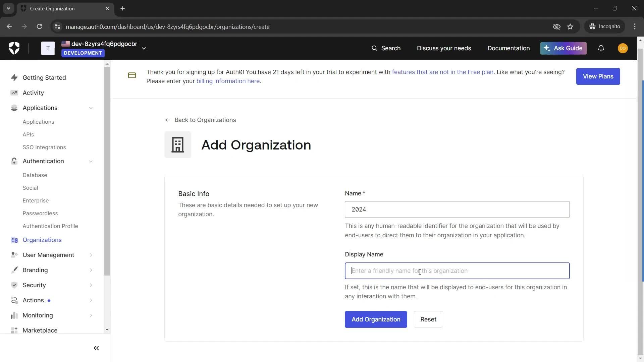Expand the Branding chevron

point(91,270)
